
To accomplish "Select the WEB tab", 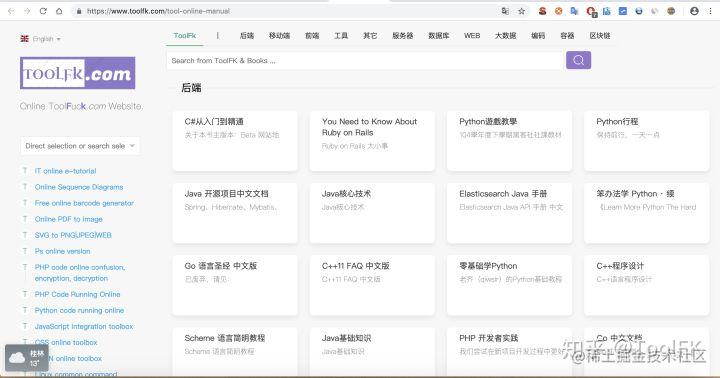I will [472, 36].
